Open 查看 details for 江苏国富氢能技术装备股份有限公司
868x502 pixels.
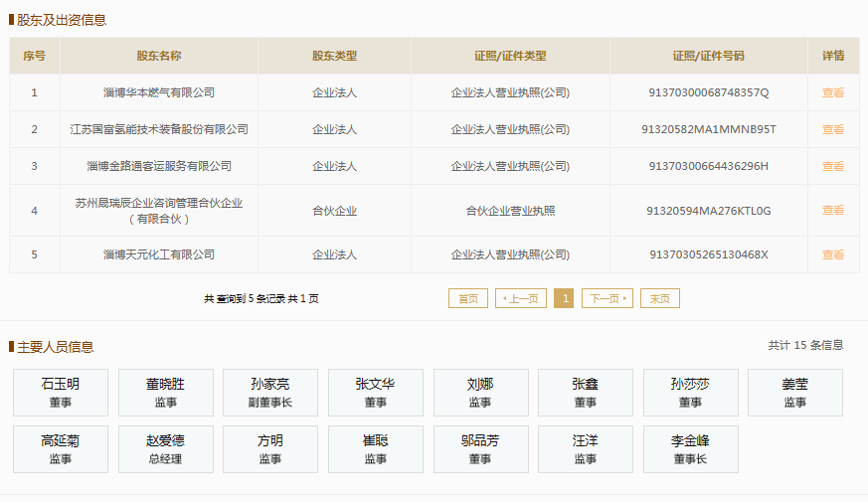(832, 129)
